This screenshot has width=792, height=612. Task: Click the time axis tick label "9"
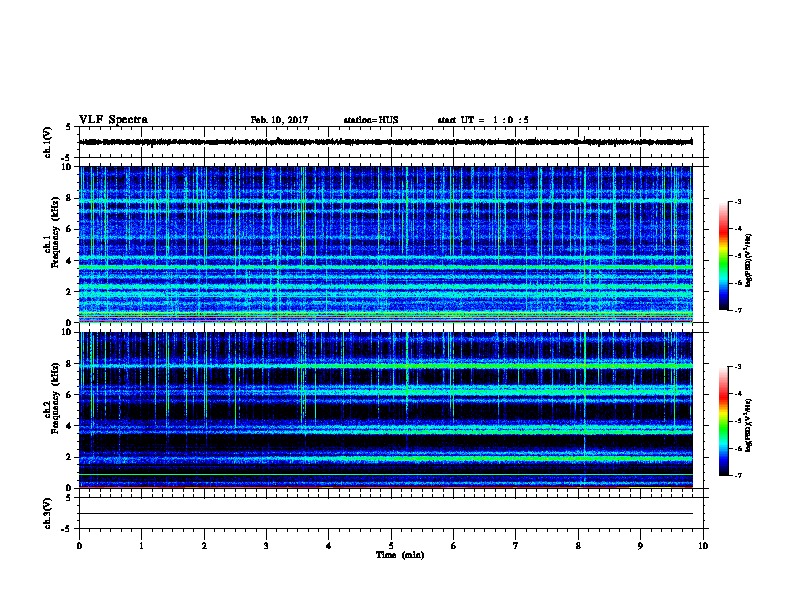640,546
